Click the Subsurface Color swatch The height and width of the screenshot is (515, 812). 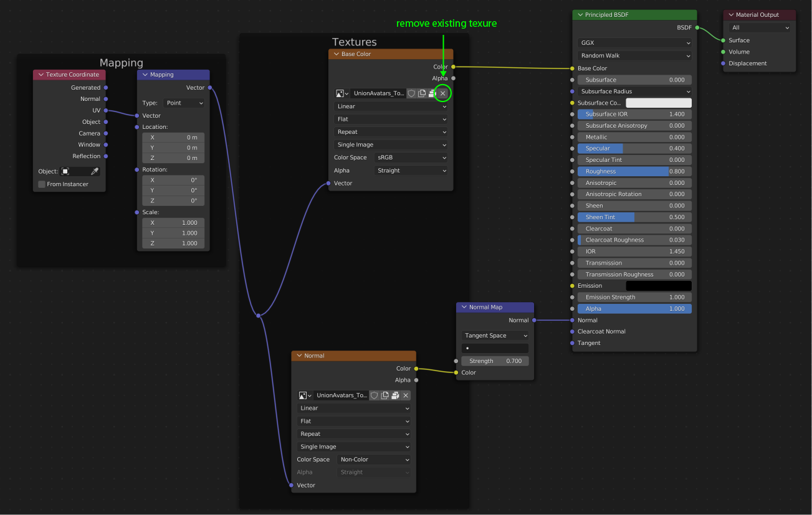pyautogui.click(x=659, y=103)
